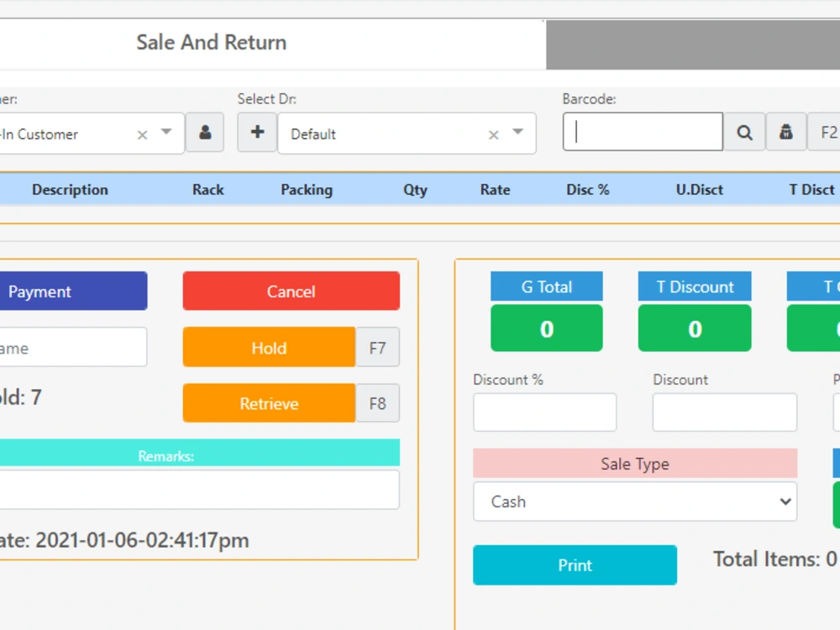Open the customer dropdown arrow

[x=166, y=132]
